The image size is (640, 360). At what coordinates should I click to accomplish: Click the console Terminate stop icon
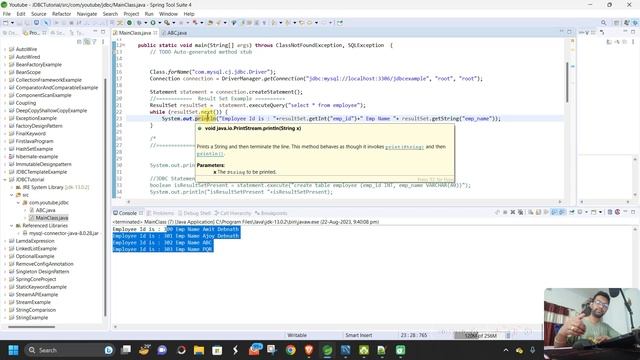coord(505,212)
